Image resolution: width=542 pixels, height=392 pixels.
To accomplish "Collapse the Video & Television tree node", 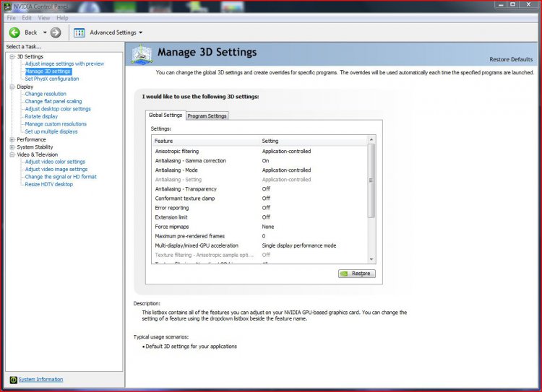I will point(12,154).
